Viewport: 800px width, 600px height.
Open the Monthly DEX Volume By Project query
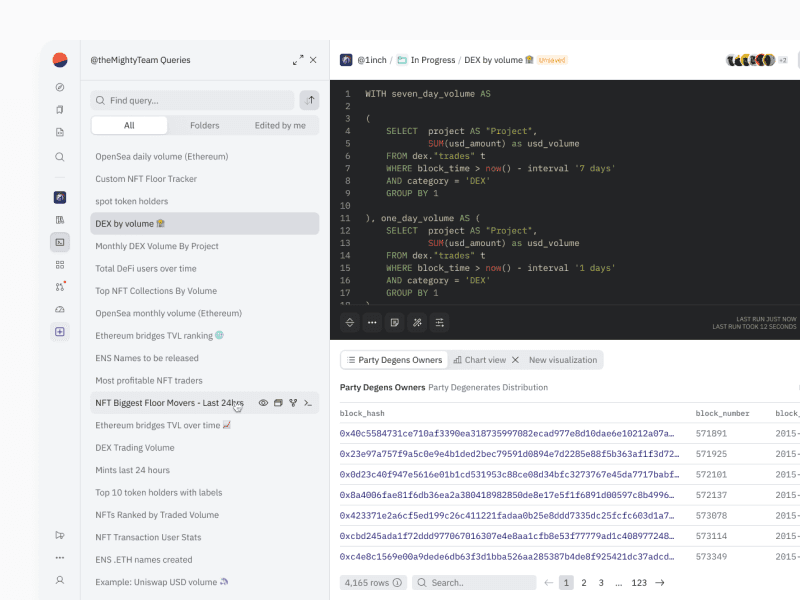click(157, 246)
